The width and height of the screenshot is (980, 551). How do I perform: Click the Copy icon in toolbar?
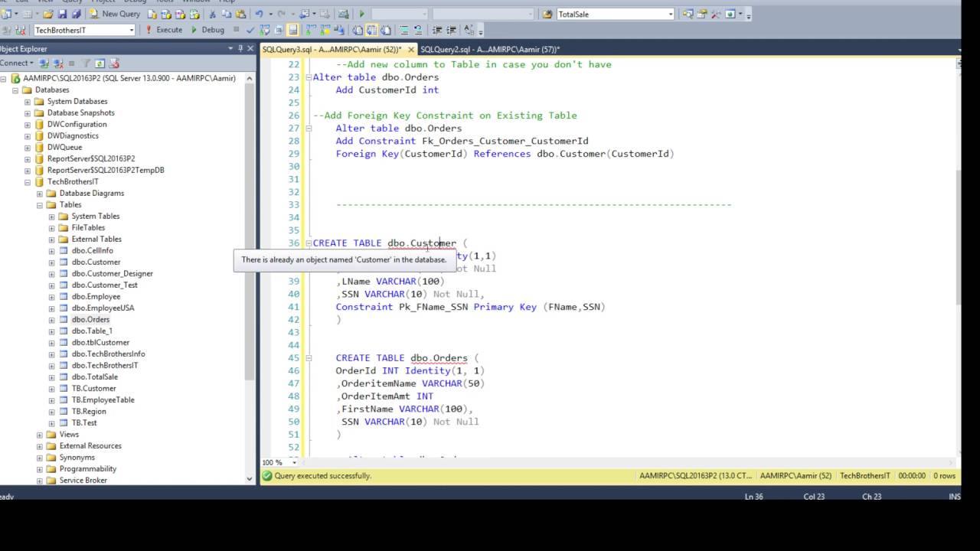[227, 14]
